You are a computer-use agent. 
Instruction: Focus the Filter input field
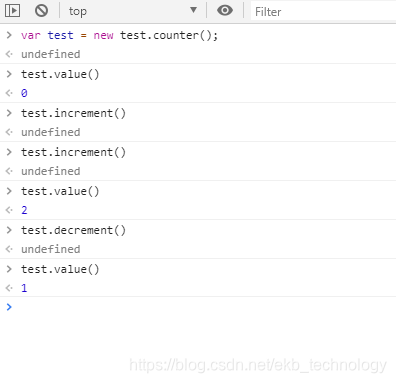tap(323, 12)
